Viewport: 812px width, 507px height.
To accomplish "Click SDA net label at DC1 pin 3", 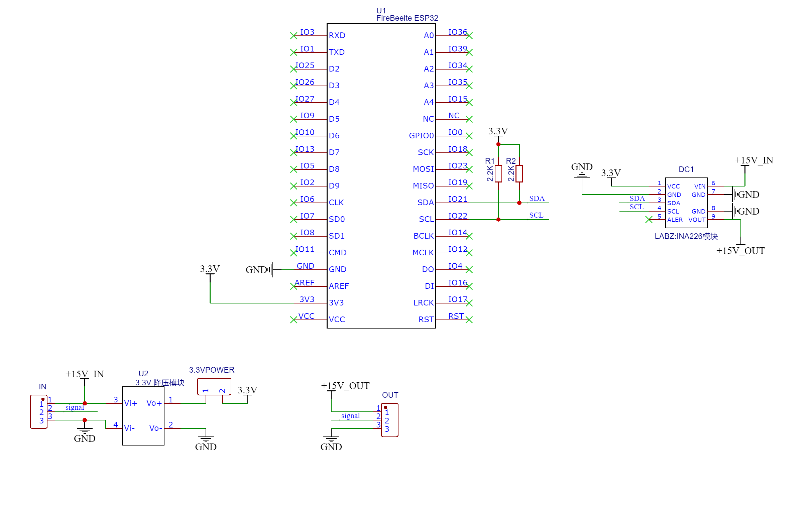I will pos(637,199).
